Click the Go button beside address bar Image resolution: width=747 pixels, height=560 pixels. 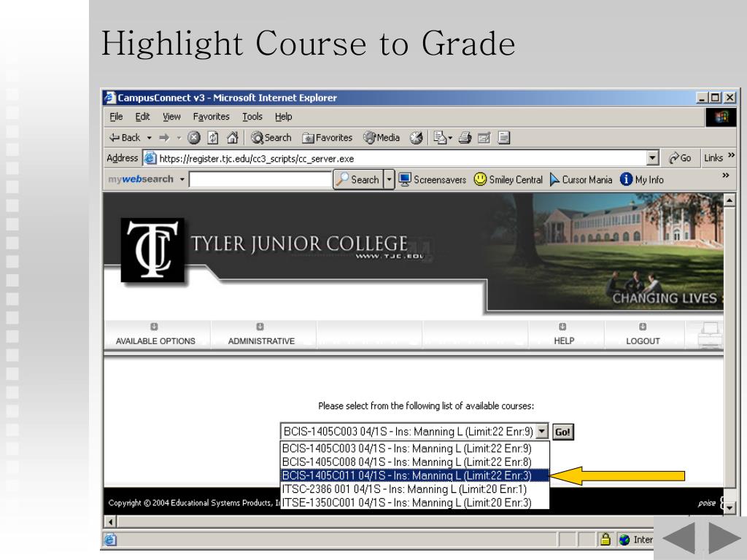point(680,158)
